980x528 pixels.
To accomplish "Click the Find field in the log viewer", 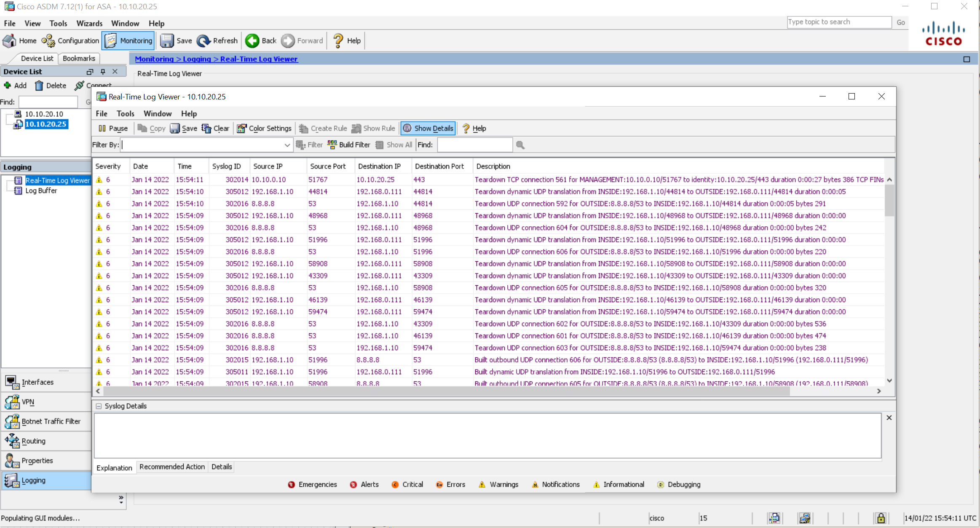I will point(474,145).
